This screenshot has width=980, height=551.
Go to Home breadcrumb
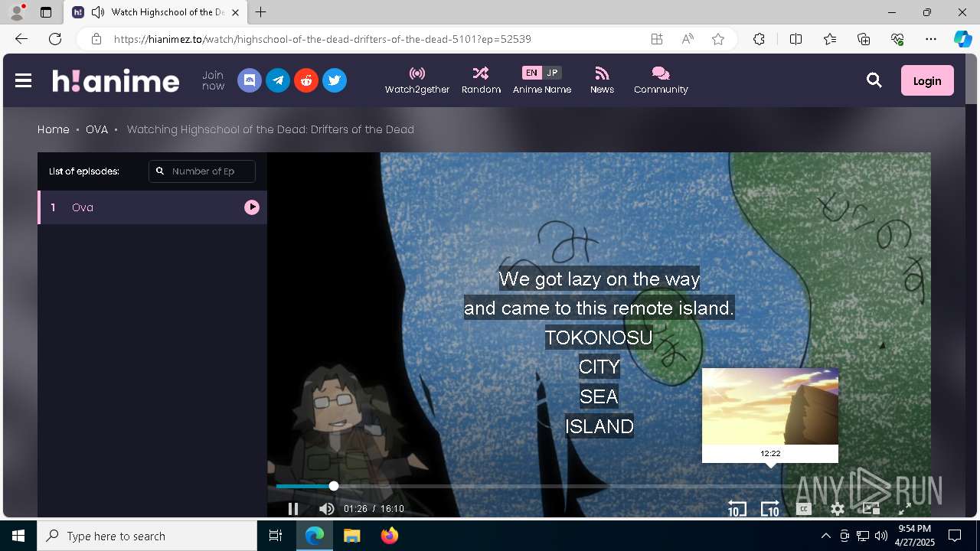(x=54, y=129)
